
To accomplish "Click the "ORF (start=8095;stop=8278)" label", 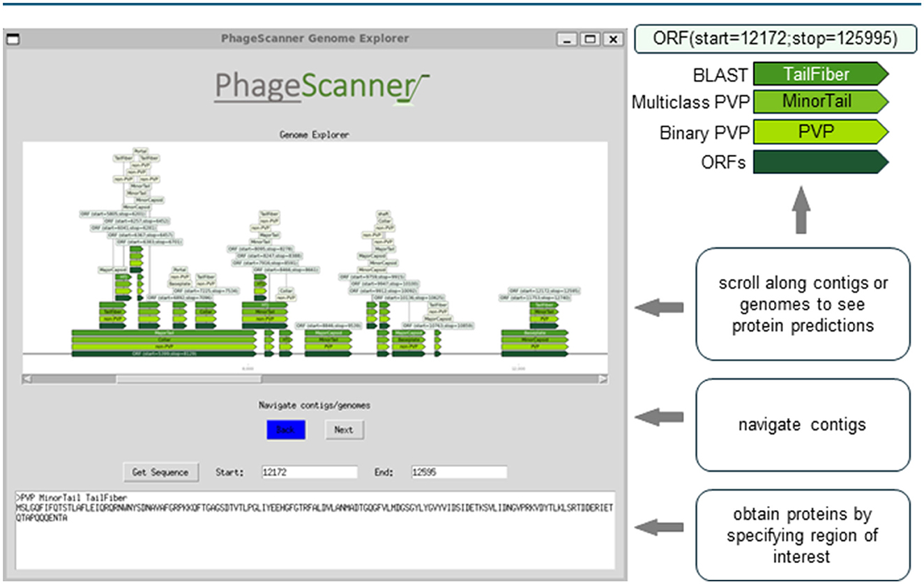I will [x=260, y=249].
